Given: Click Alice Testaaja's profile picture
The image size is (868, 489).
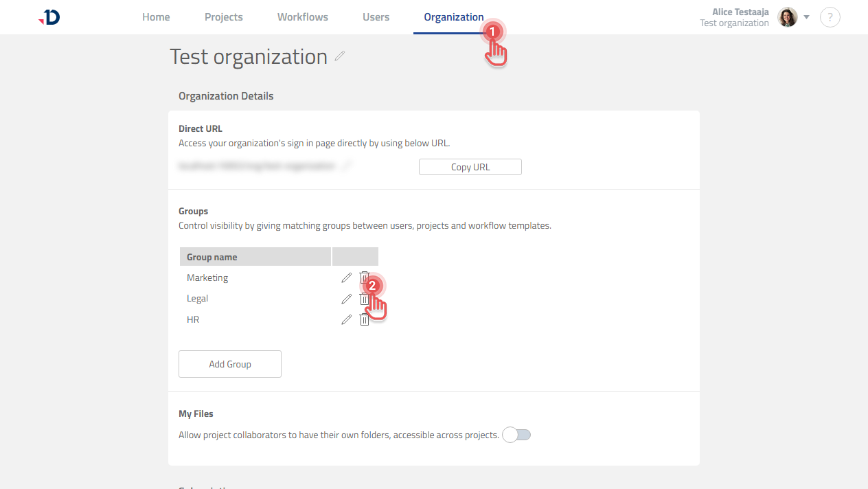Looking at the screenshot, I should [x=787, y=16].
